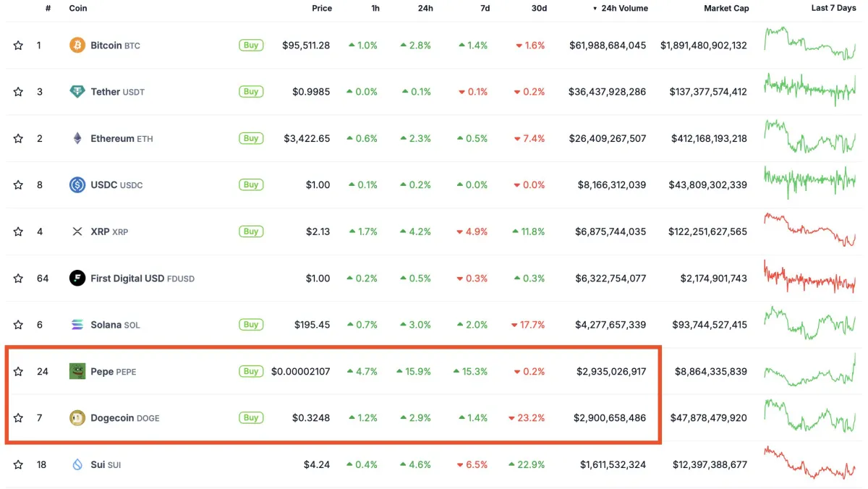Star Dogecoin as a favorite
The height and width of the screenshot is (489, 868).
(x=18, y=417)
